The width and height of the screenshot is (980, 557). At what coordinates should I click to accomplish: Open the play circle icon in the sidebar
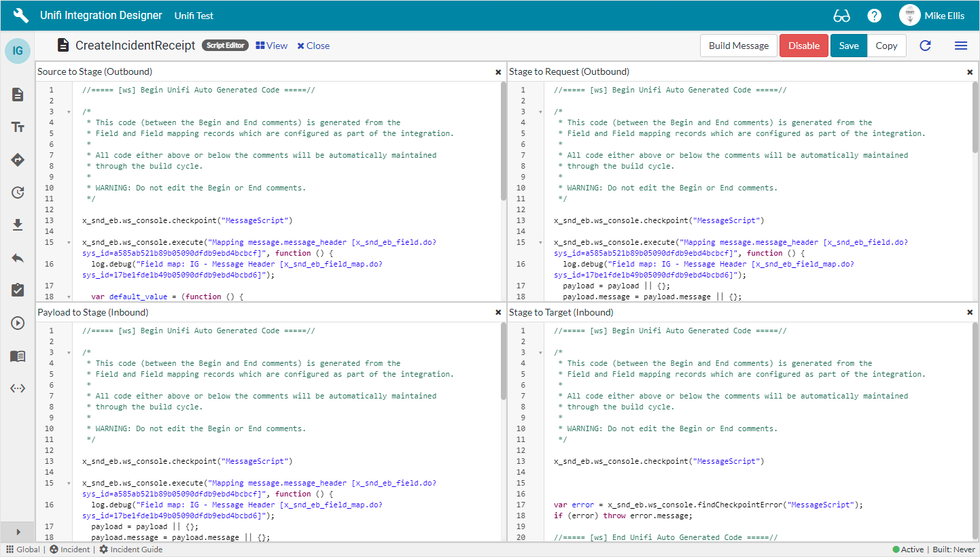click(x=17, y=322)
